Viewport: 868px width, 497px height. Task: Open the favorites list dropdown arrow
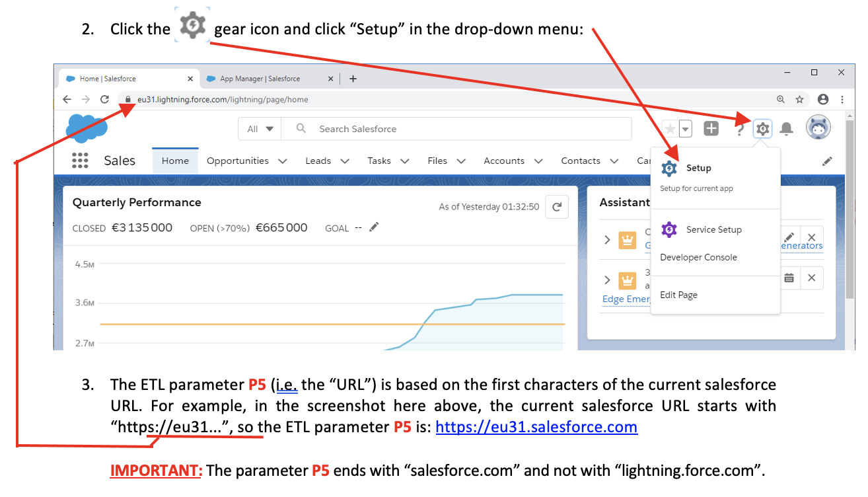[x=686, y=129]
